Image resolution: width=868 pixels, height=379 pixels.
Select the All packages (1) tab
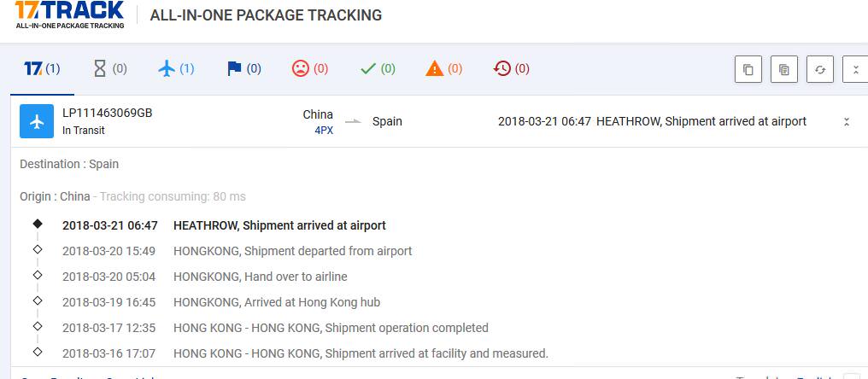42,69
